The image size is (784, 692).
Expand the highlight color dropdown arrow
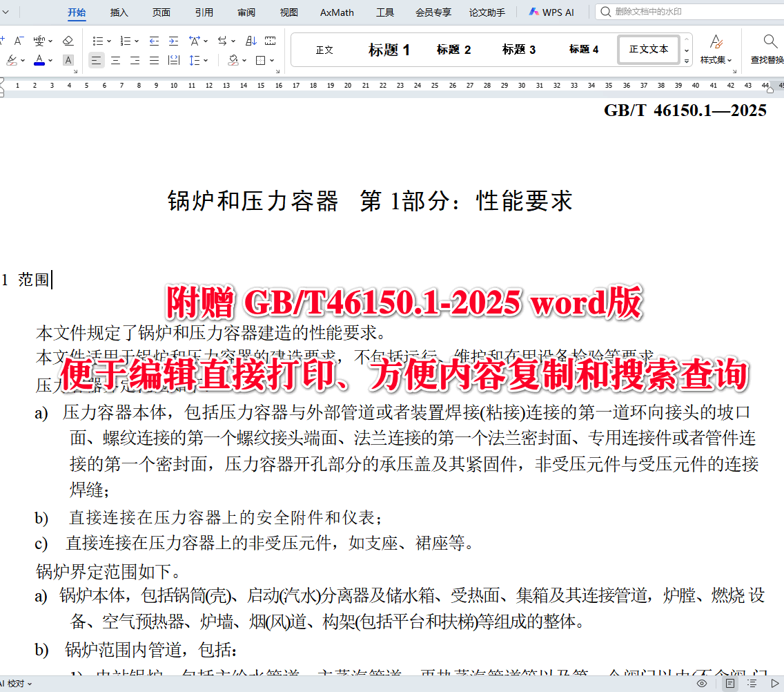23,61
